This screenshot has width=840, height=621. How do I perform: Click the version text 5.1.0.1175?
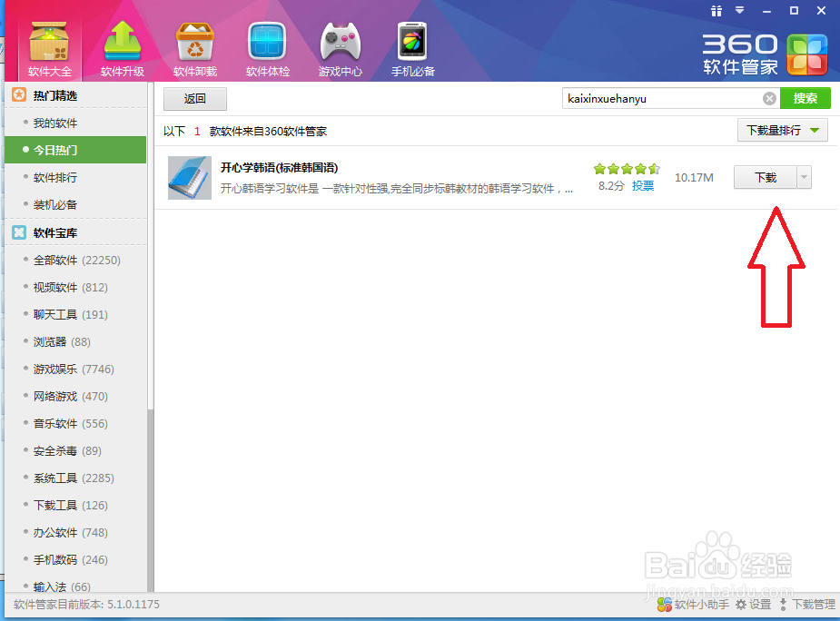[x=133, y=605]
